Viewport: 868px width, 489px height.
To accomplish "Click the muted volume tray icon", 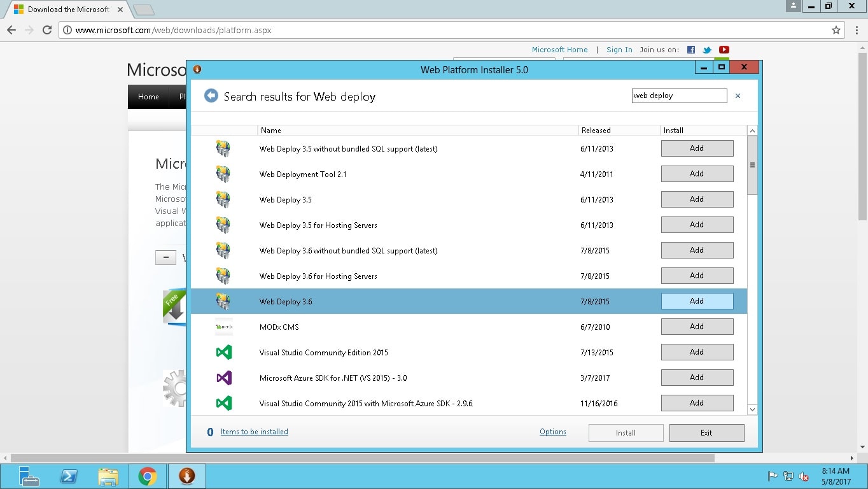I will [804, 476].
